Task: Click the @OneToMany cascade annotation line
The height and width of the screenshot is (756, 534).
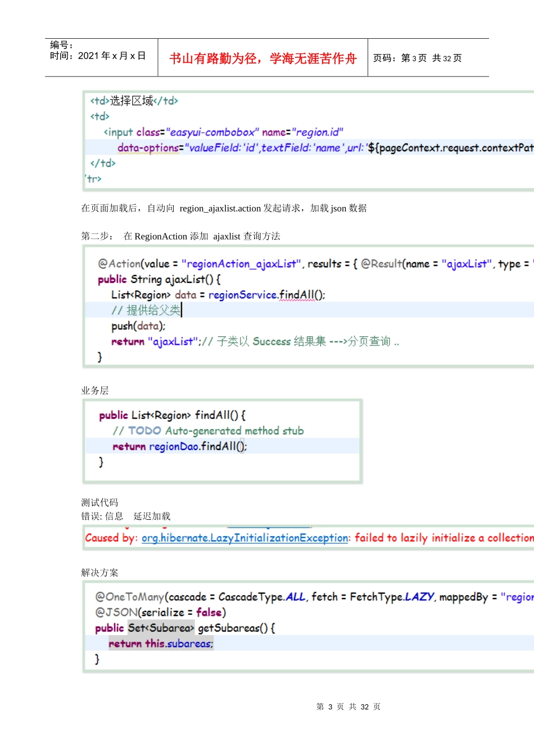Action: (314, 597)
